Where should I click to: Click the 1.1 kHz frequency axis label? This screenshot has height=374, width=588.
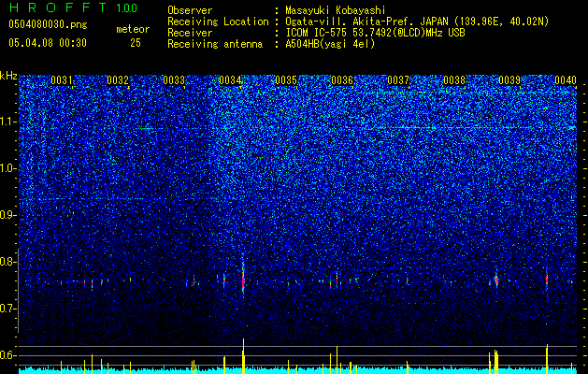[x=7, y=122]
